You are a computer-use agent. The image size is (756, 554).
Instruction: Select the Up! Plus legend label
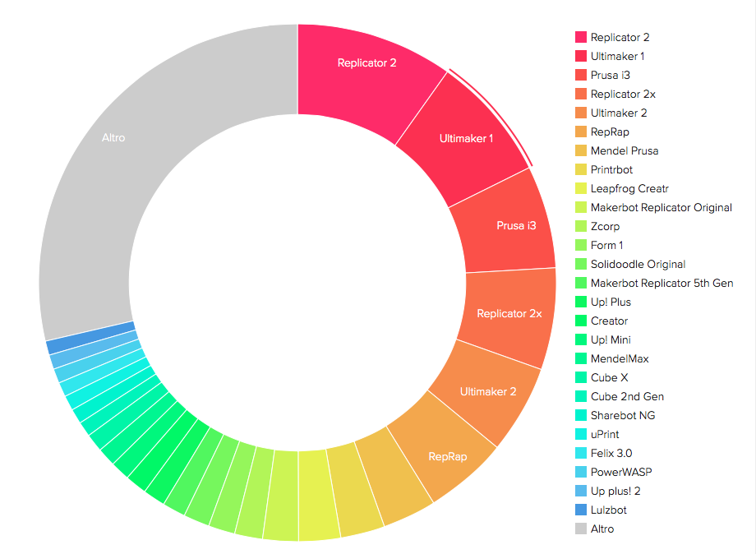click(611, 302)
